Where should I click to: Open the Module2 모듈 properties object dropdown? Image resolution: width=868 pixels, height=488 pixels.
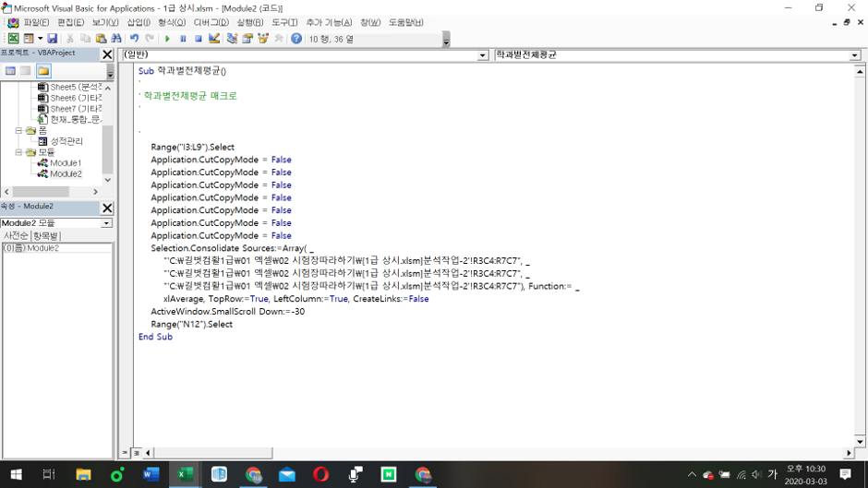(106, 223)
